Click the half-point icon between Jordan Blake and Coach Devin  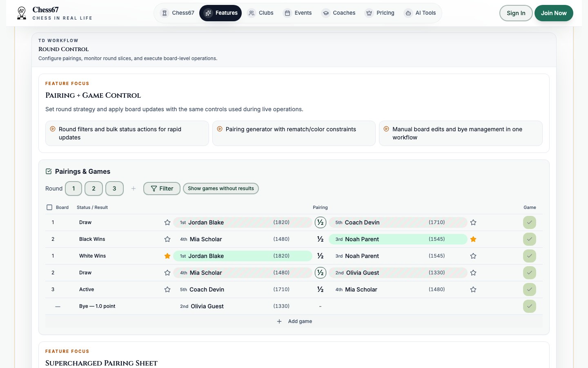point(321,222)
